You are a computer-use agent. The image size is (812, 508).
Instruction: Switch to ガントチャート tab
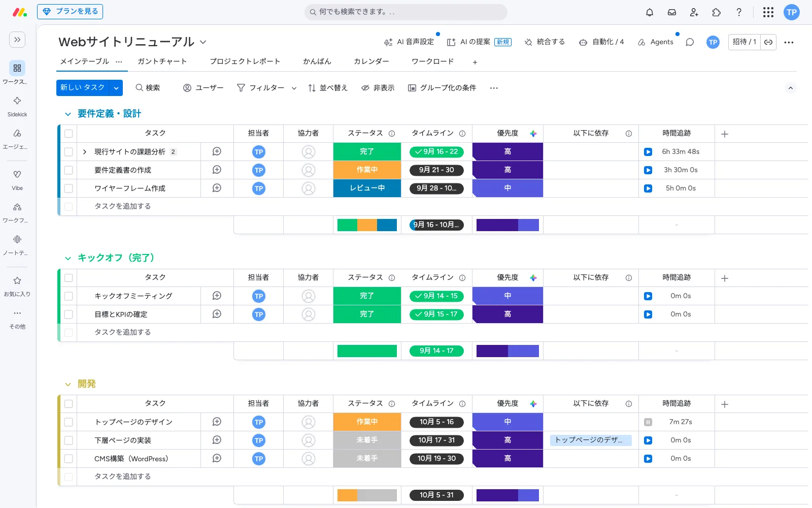pos(162,61)
